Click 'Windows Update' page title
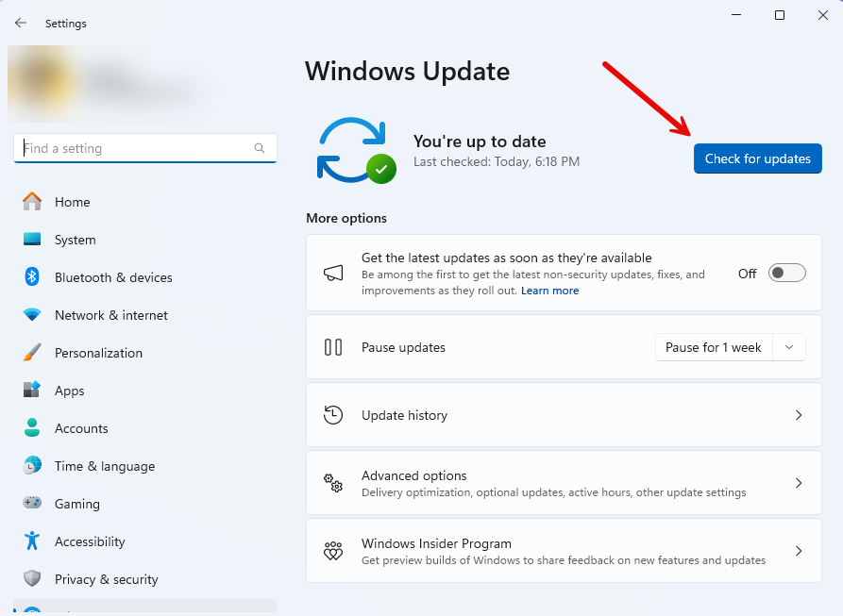 pos(407,72)
